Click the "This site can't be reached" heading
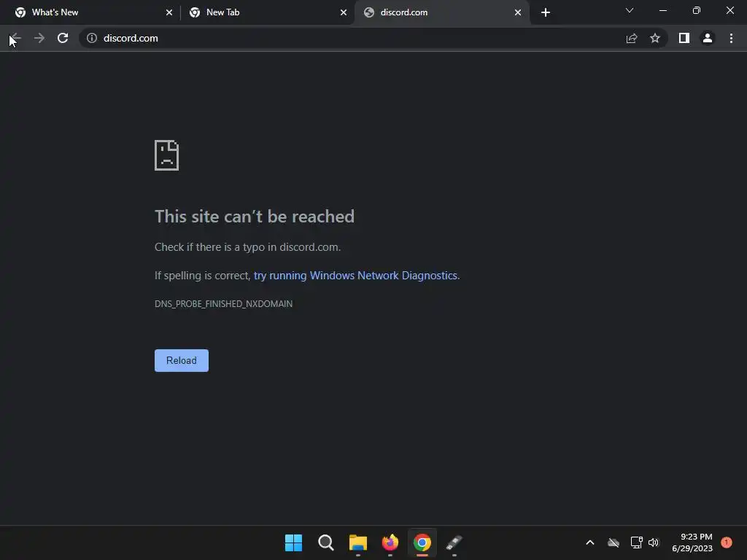747x560 pixels. tap(255, 217)
